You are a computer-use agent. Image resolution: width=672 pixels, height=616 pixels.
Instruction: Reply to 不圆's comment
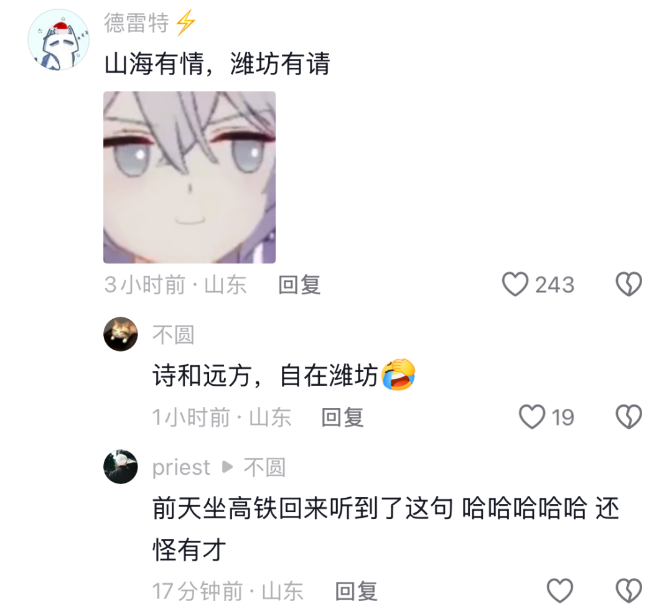click(x=342, y=418)
